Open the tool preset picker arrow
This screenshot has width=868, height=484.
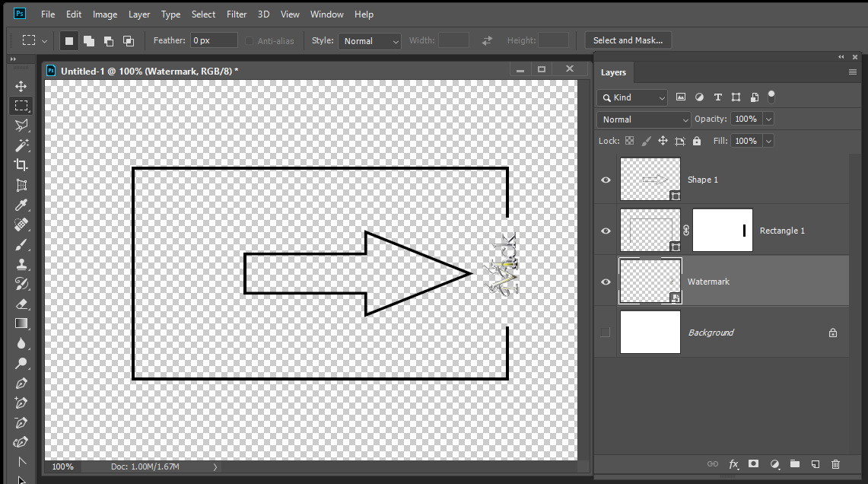click(x=45, y=41)
